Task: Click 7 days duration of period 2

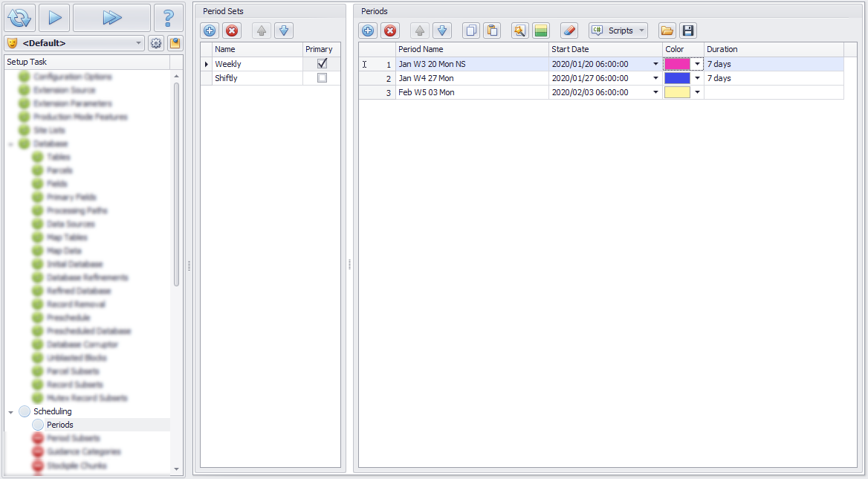Action: [x=719, y=78]
